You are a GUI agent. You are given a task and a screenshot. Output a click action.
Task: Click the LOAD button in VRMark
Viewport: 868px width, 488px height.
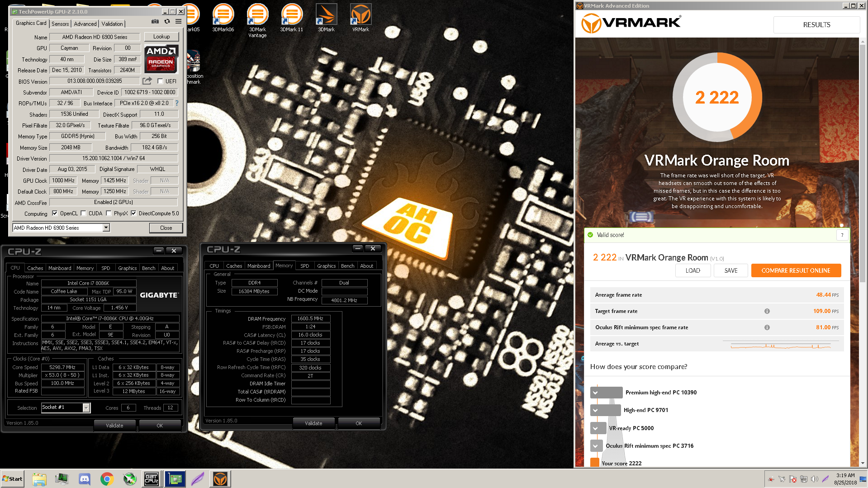coord(693,270)
